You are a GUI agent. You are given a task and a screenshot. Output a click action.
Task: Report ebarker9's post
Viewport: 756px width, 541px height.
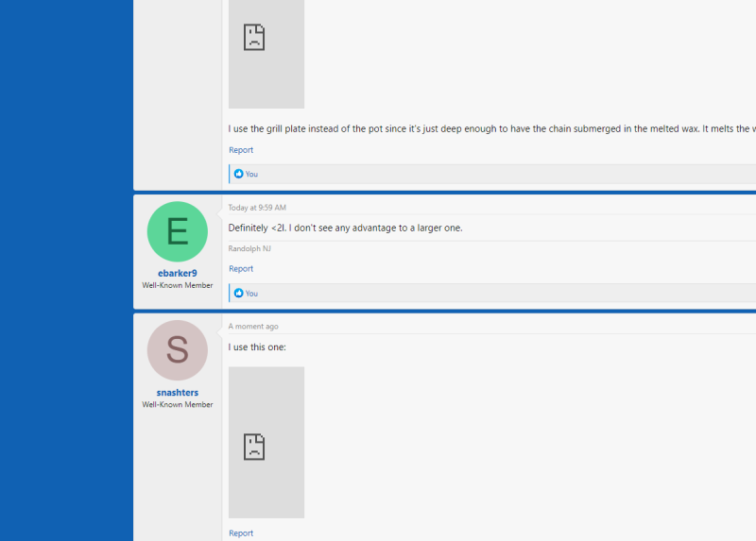[241, 269]
